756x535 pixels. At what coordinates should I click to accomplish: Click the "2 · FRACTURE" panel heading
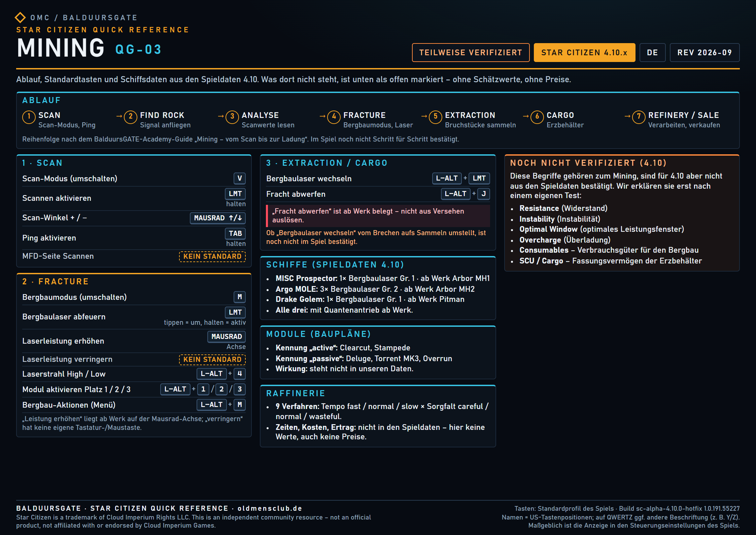(56, 282)
